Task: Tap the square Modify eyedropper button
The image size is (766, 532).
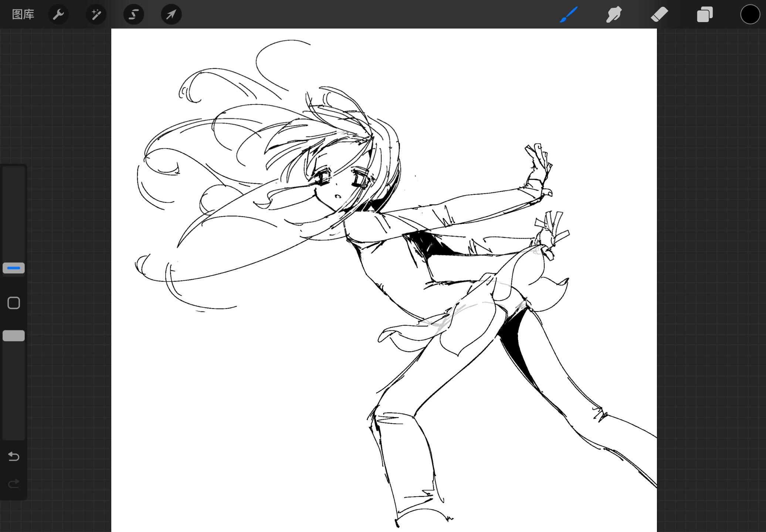Action: (14, 303)
